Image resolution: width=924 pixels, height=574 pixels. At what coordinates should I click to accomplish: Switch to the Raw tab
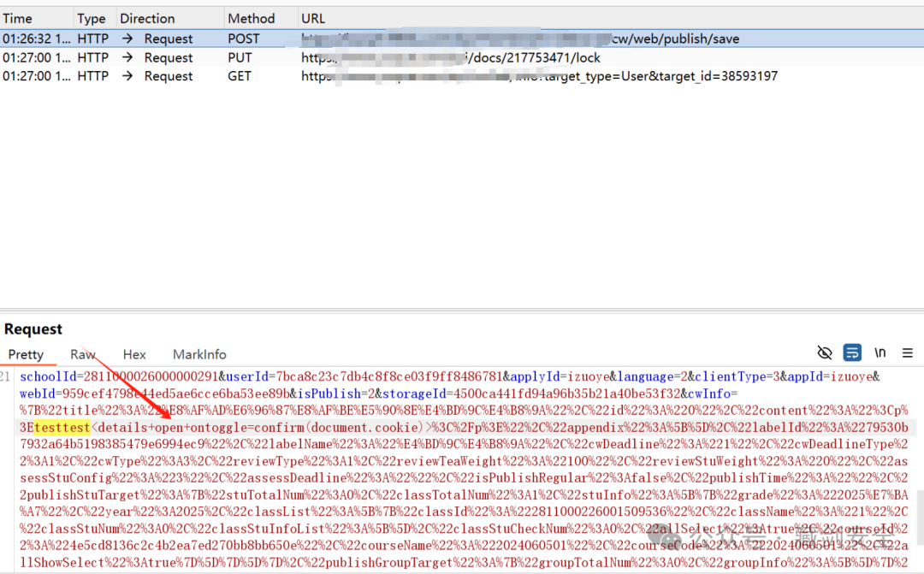[x=82, y=354]
